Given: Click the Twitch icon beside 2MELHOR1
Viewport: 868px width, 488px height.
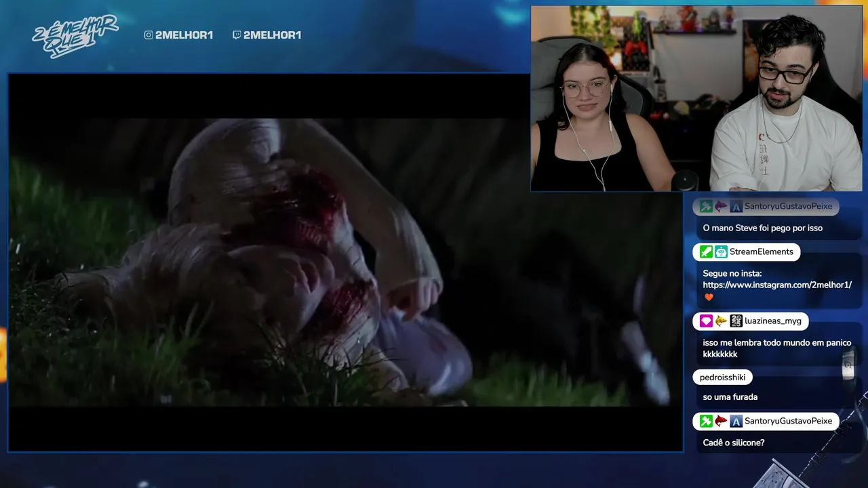Looking at the screenshot, I should point(236,35).
